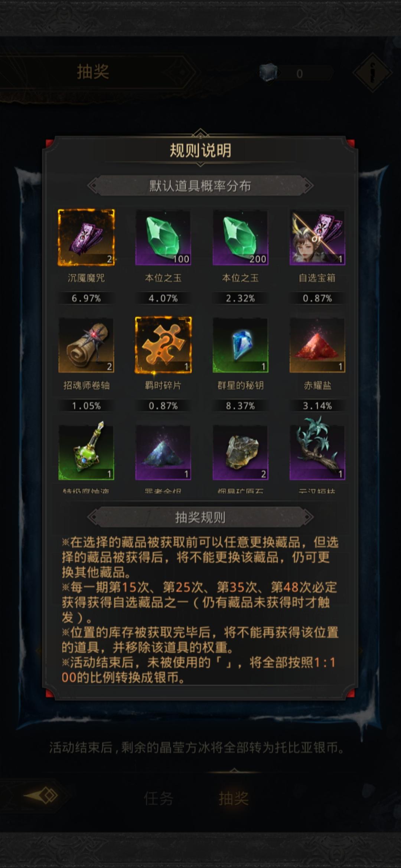Select the 本位之玉 200 green gem icon
The height and width of the screenshot is (868, 401).
[x=240, y=237]
